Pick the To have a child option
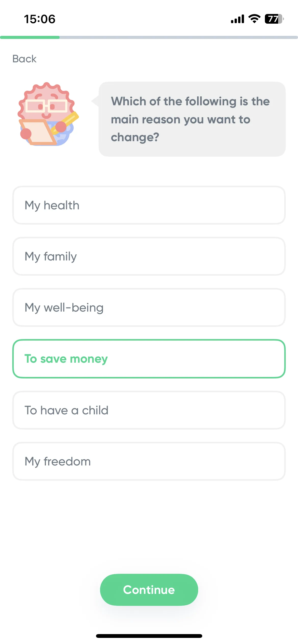The image size is (298, 644). pyautogui.click(x=149, y=410)
